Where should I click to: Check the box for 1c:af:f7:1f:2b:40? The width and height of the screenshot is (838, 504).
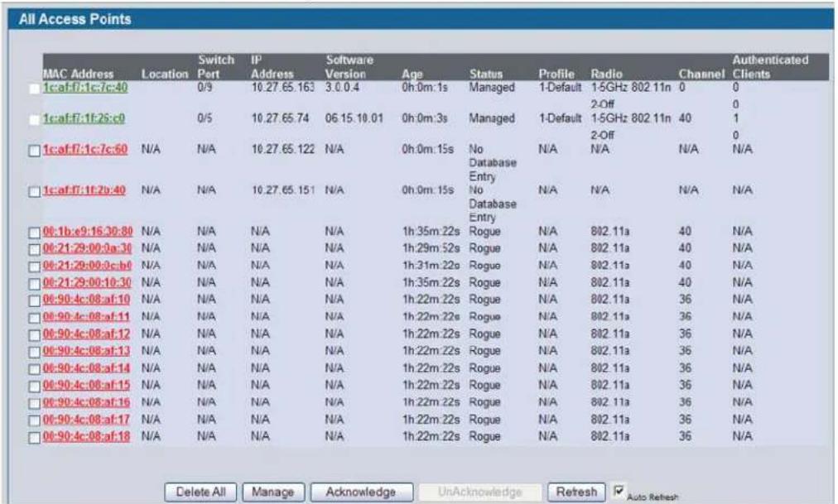(x=34, y=191)
